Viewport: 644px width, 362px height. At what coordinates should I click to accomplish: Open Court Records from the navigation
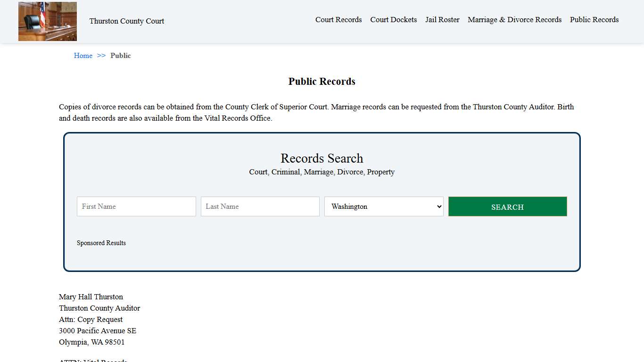click(x=339, y=19)
